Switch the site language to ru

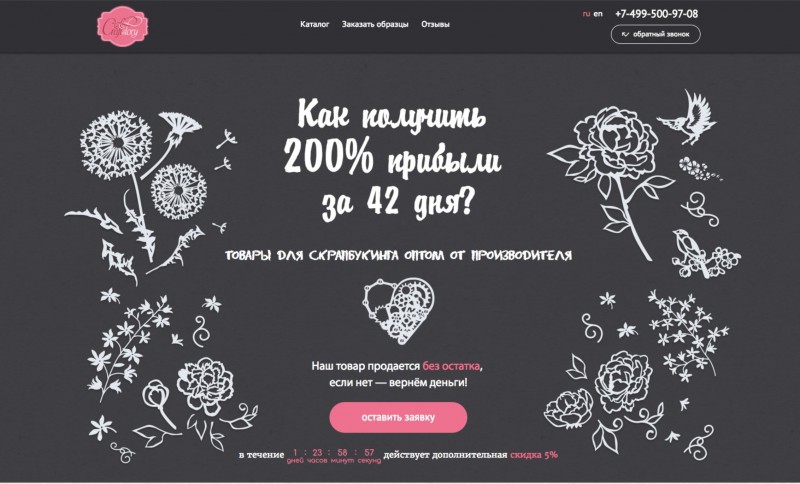pyautogui.click(x=586, y=14)
